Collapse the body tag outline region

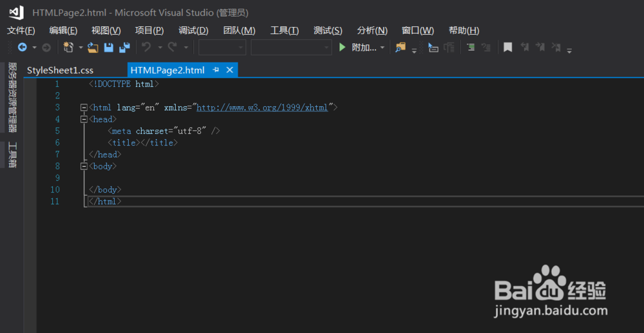(x=84, y=166)
